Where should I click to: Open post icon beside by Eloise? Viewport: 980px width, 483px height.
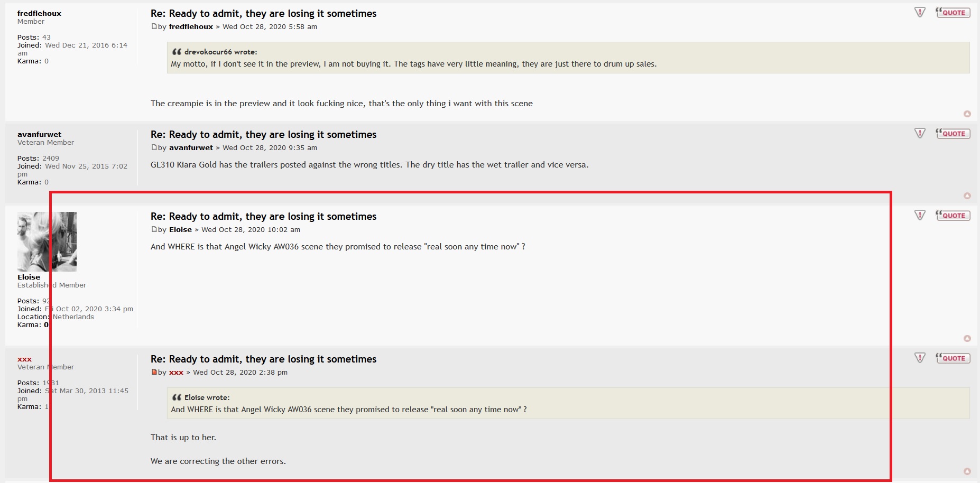tap(154, 229)
